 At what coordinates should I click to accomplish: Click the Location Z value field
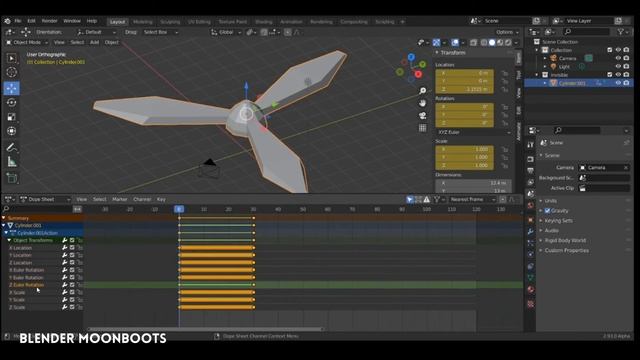coord(464,89)
